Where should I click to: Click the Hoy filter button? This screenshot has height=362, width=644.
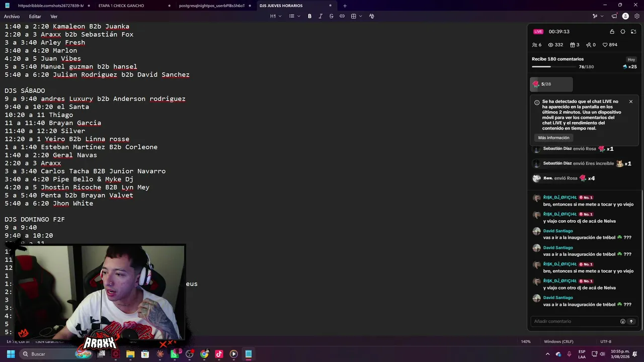point(631,59)
